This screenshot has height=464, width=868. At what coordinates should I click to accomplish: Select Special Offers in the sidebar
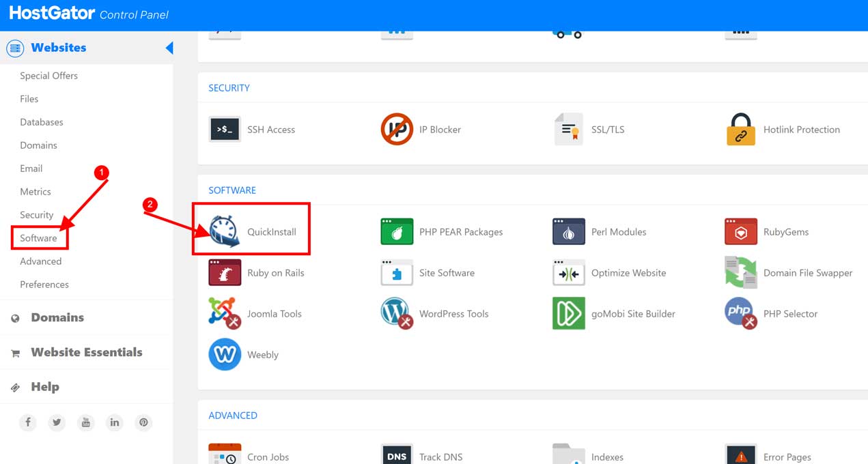point(48,76)
